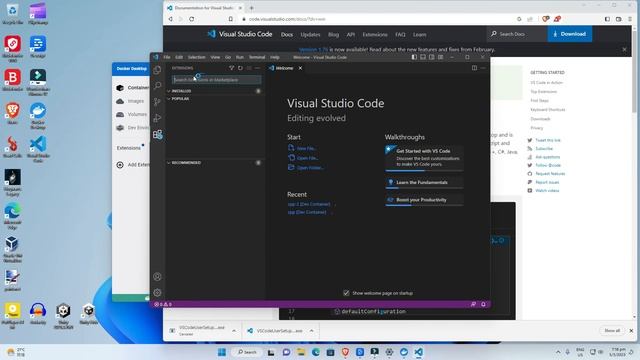Open the Run menu

pos(240,57)
